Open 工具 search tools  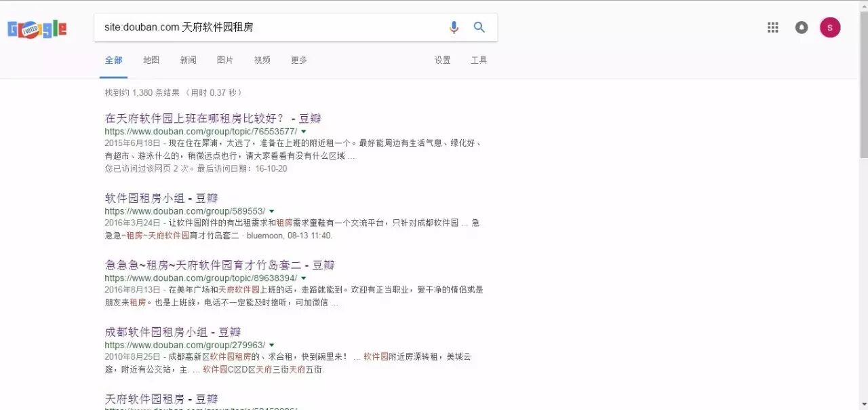tap(479, 60)
